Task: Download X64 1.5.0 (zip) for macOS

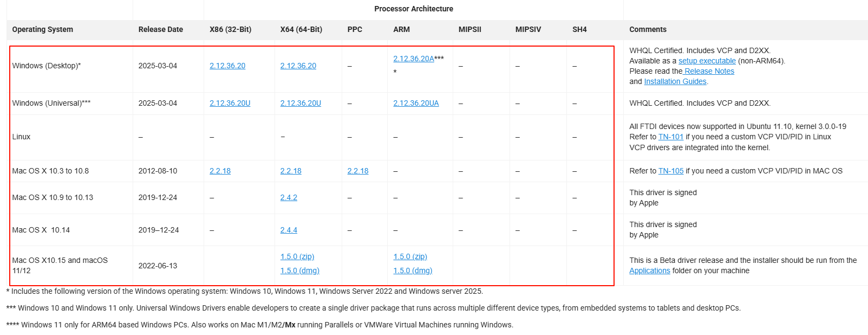Action: tap(297, 256)
